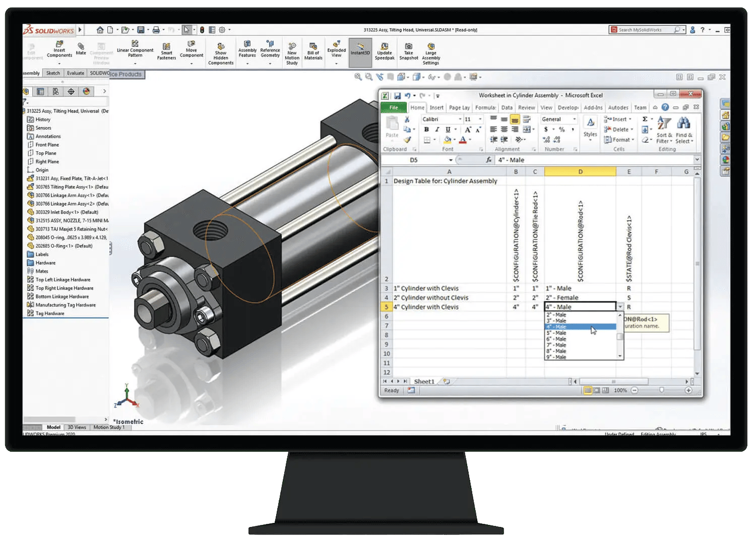Image resolution: width=756 pixels, height=540 pixels.
Task: Open font size 11 dropdown
Action: (x=480, y=119)
